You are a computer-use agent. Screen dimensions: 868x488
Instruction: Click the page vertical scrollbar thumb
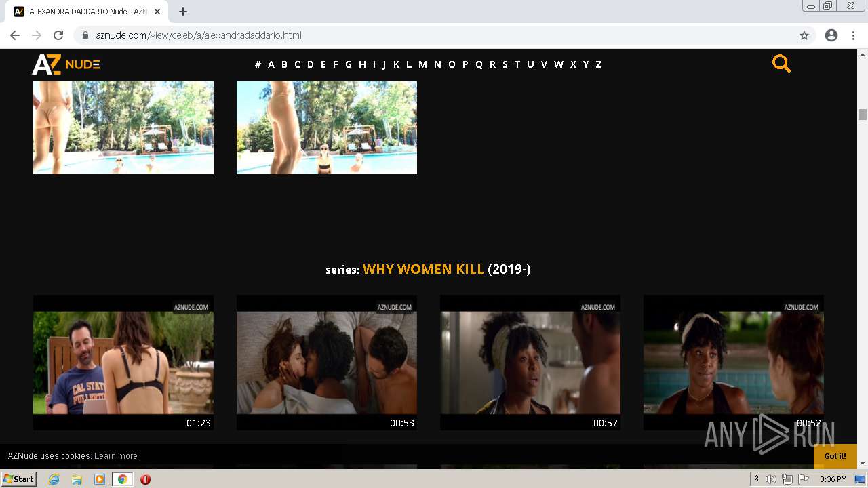(863, 115)
